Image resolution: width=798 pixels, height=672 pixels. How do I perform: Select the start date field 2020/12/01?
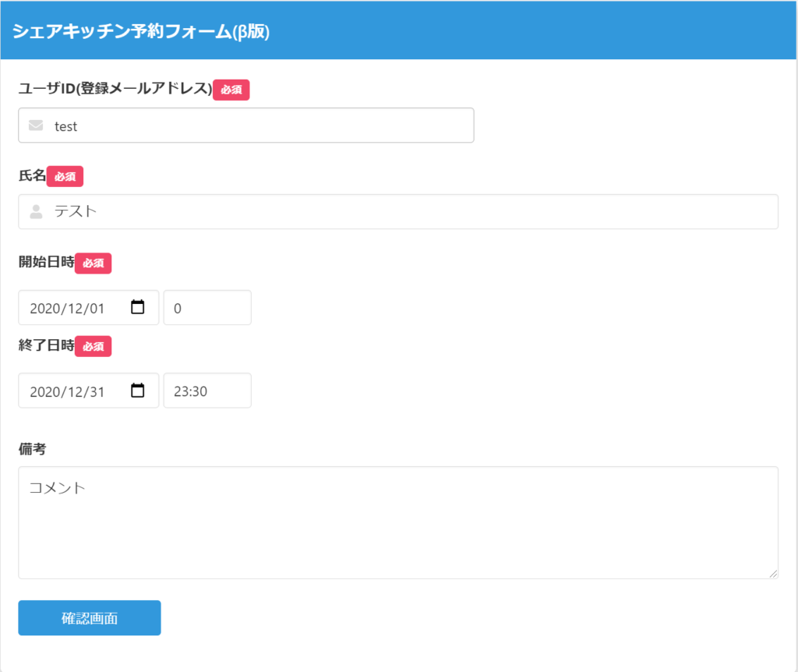[89, 307]
